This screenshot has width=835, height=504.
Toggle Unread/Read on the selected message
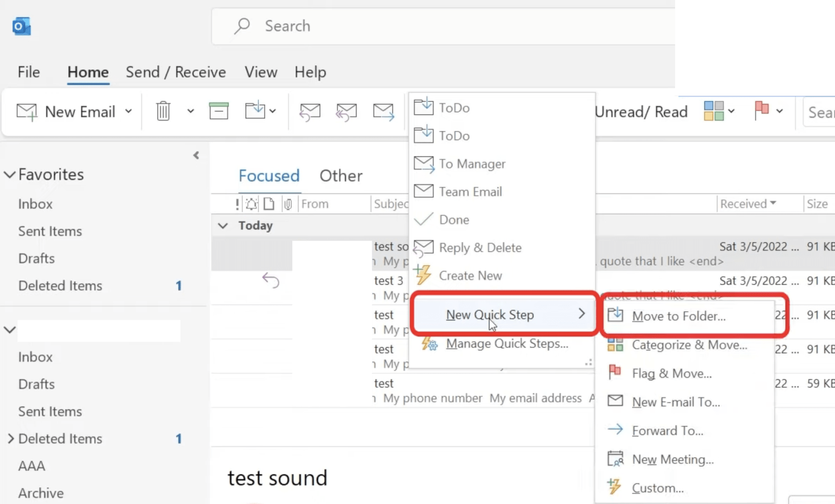(641, 112)
